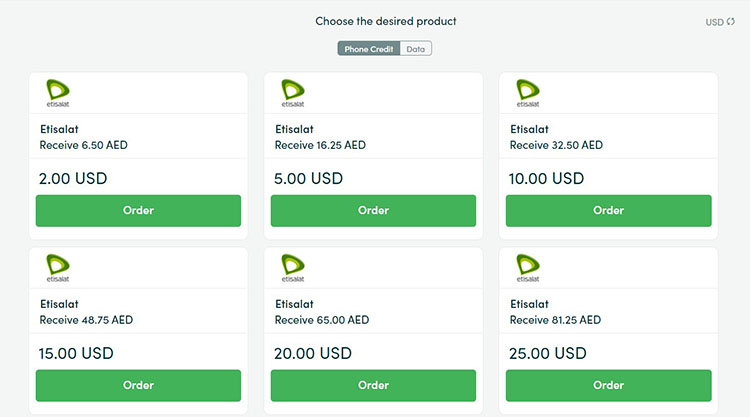This screenshot has height=417, width=750.
Task: Select the Phone Credit tab
Action: click(369, 49)
